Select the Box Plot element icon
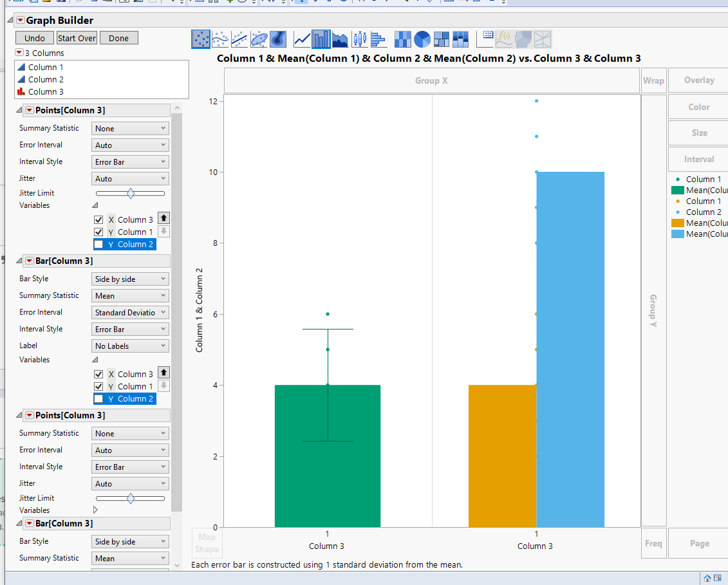 359,39
